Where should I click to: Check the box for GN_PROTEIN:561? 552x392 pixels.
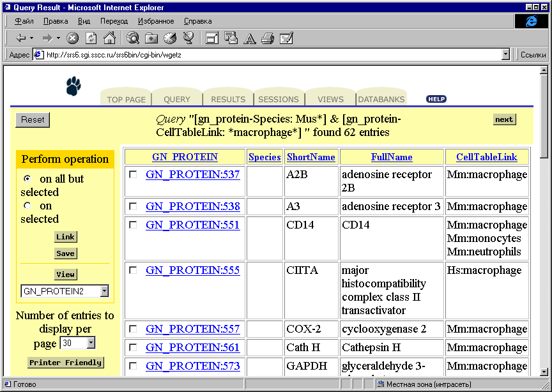click(133, 347)
